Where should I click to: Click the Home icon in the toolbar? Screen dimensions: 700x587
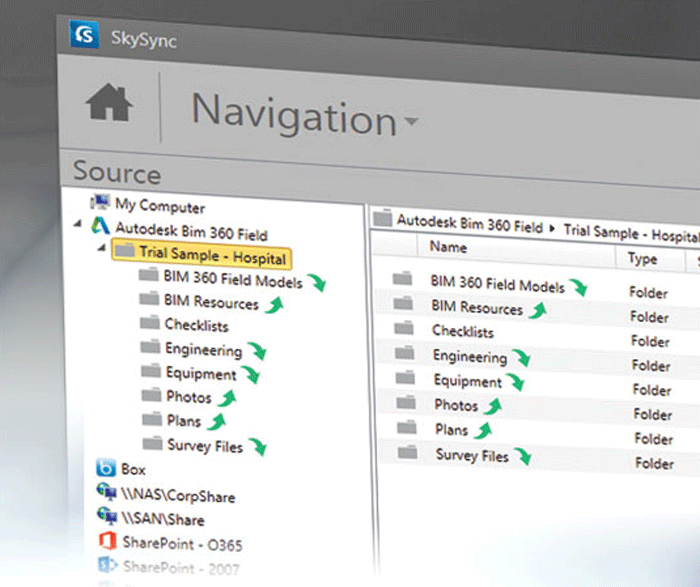point(108,105)
